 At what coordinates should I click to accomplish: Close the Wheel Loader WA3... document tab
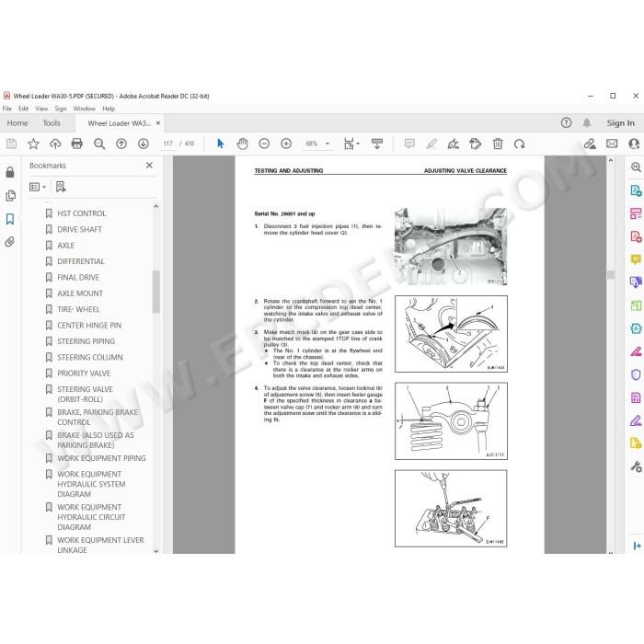tap(158, 123)
